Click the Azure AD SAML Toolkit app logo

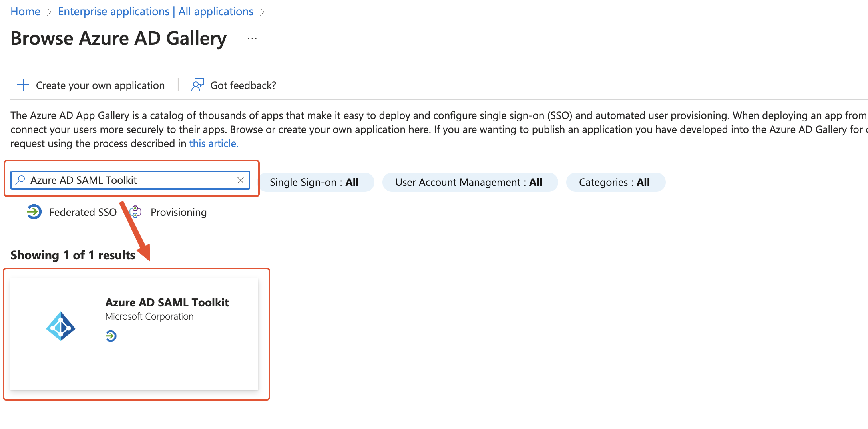61,327
